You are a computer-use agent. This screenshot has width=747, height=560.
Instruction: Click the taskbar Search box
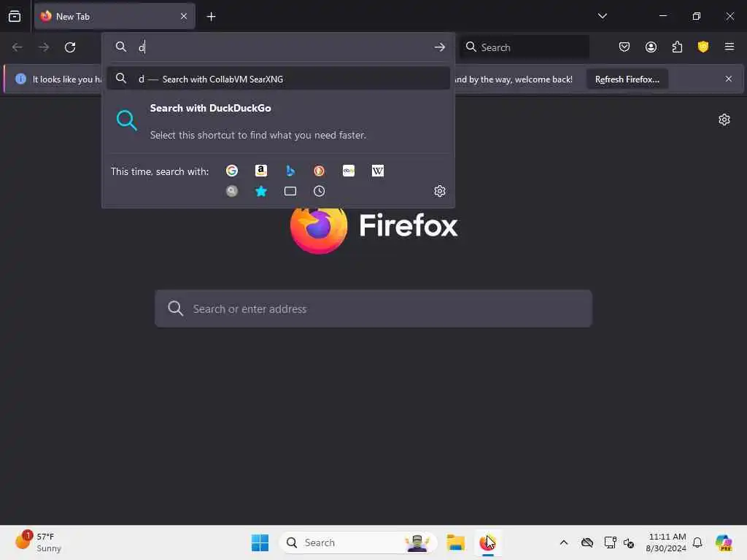point(358,542)
